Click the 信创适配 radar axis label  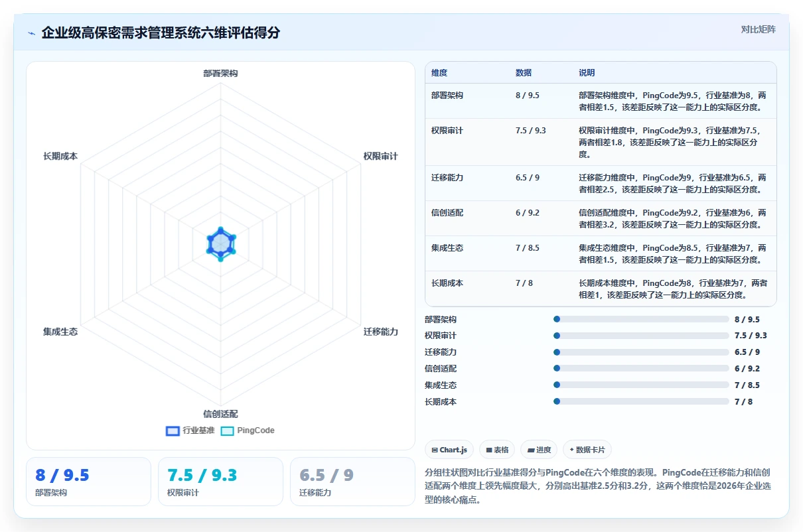(x=220, y=414)
